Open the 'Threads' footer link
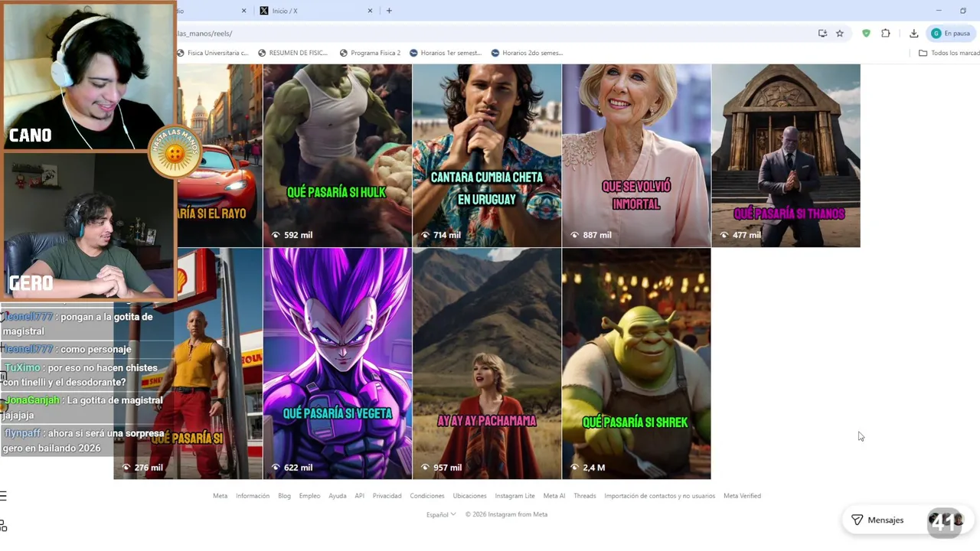Screen dimensions: 980x551 pyautogui.click(x=585, y=496)
